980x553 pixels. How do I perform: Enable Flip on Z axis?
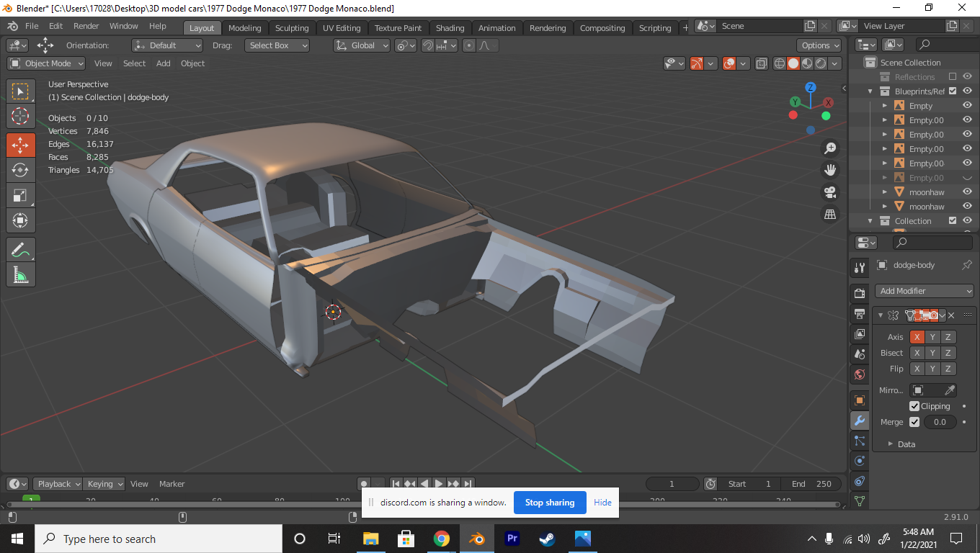point(948,369)
